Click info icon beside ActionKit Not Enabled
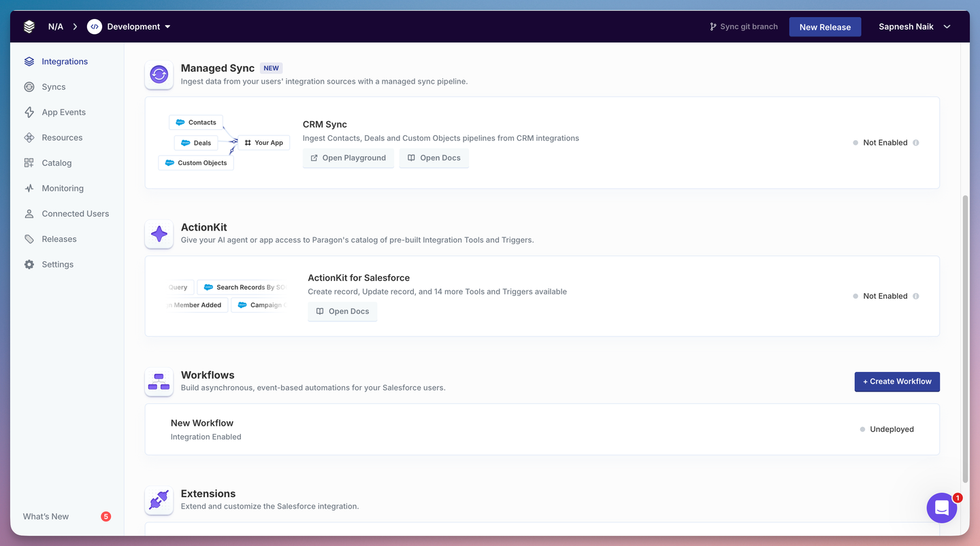This screenshot has width=980, height=546. (x=915, y=296)
